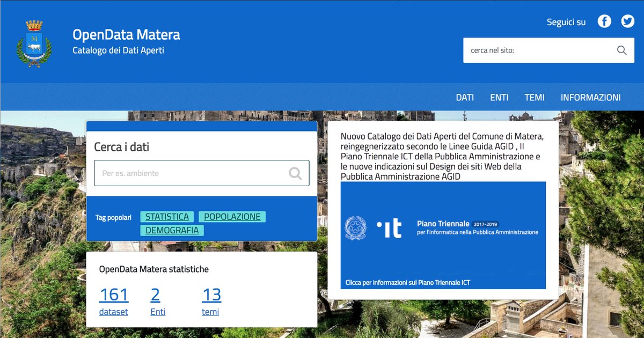Click 'Clicca per informazioni sul Piano Triennale ICT'
Image resolution: width=644 pixels, height=338 pixels.
coord(408,282)
